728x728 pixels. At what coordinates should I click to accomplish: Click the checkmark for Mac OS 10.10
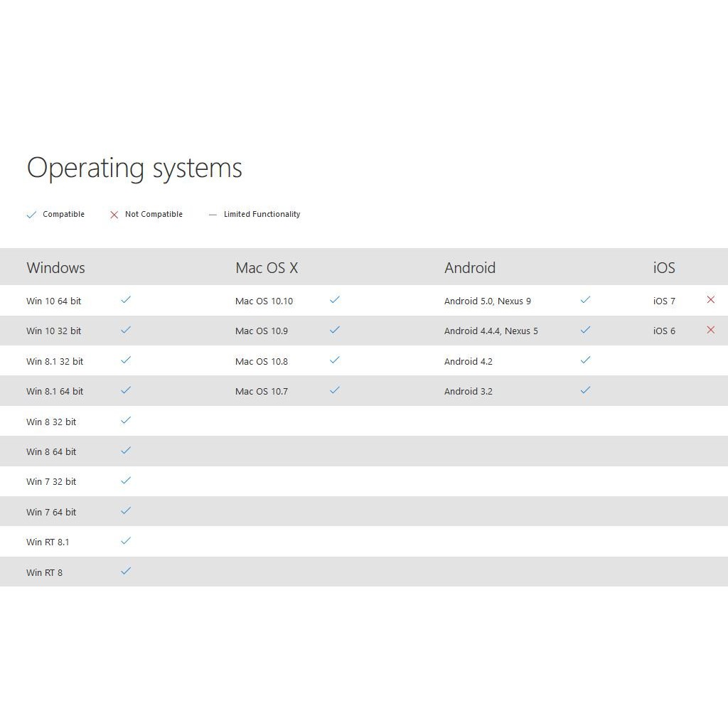pos(335,300)
